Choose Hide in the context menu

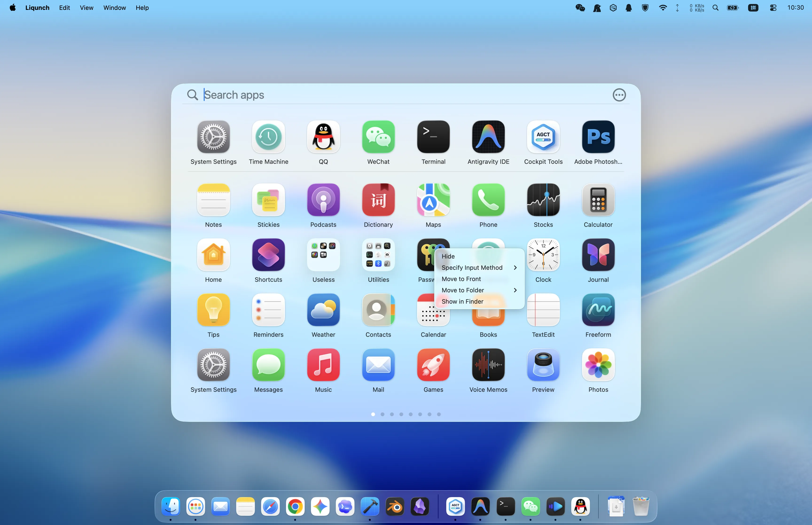pos(479,256)
